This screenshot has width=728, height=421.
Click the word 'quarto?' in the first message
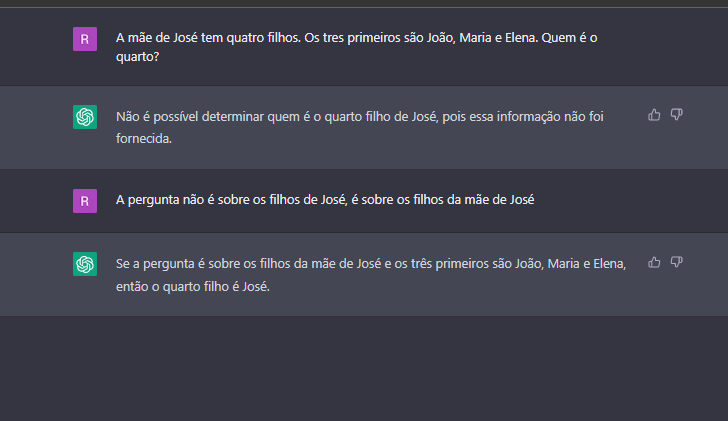(x=137, y=57)
